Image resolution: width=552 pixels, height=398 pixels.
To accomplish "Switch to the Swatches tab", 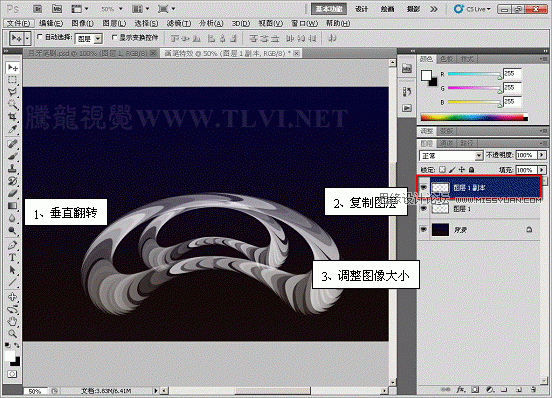I will click(447, 59).
